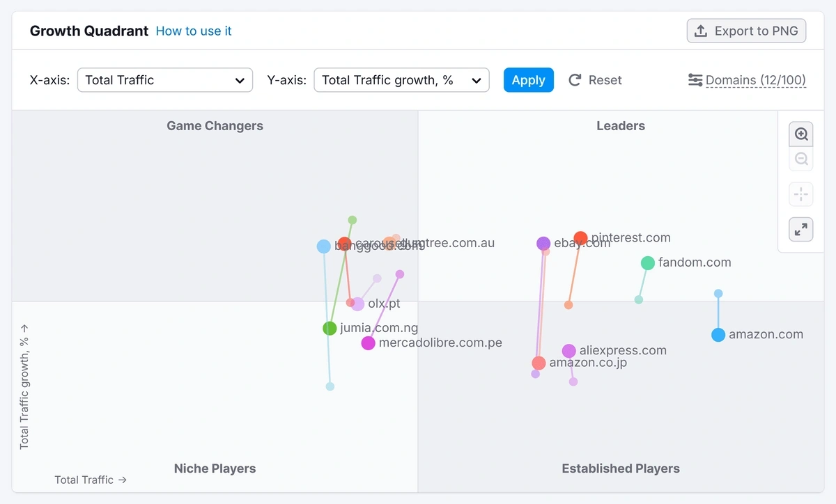
Task: Click the amazon.com domain label
Action: (766, 335)
